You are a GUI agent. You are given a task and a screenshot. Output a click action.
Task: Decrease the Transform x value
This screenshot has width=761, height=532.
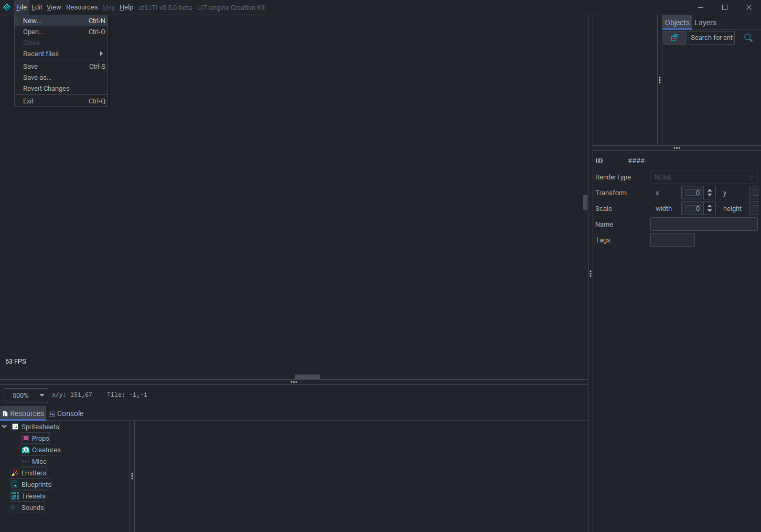click(710, 196)
